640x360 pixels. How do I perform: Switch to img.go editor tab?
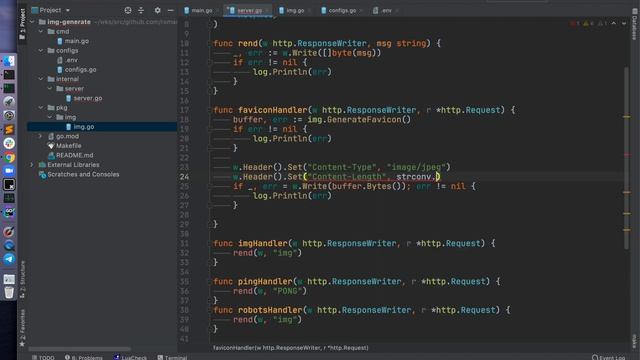(x=295, y=11)
